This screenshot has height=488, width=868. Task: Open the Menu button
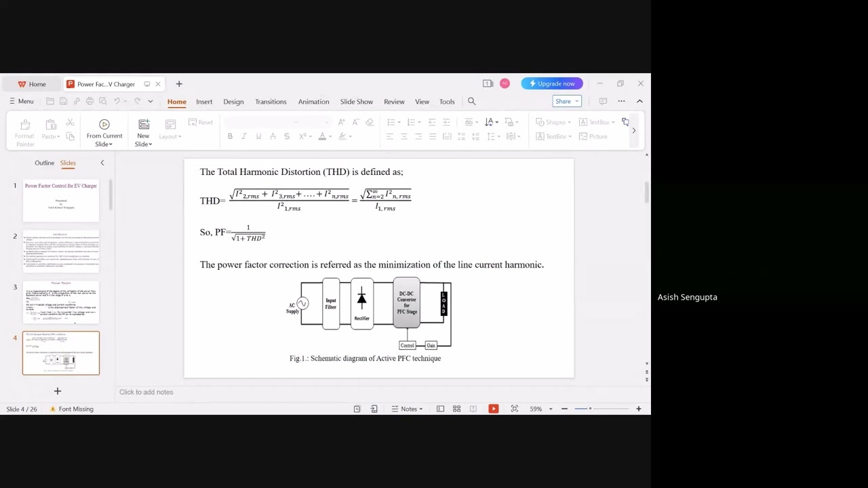coord(21,102)
